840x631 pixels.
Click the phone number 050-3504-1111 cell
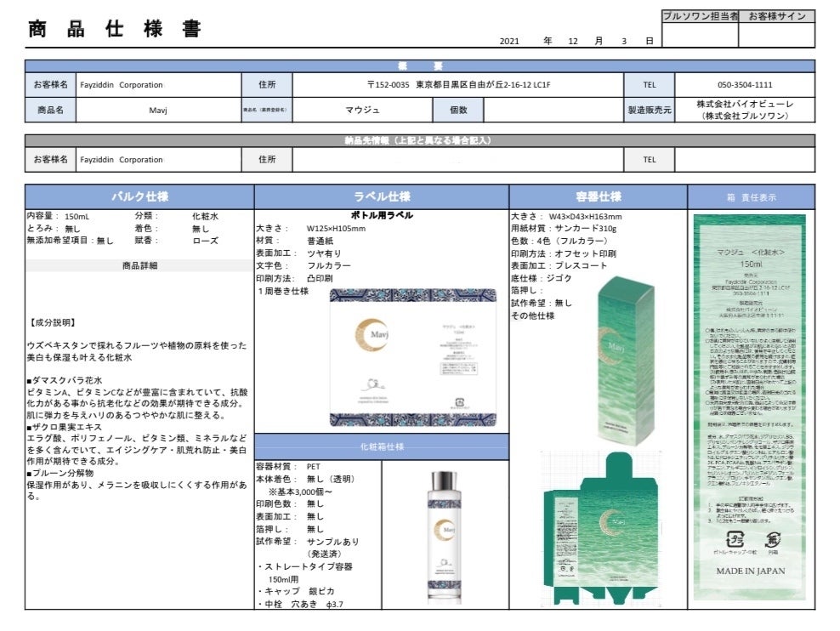point(745,85)
